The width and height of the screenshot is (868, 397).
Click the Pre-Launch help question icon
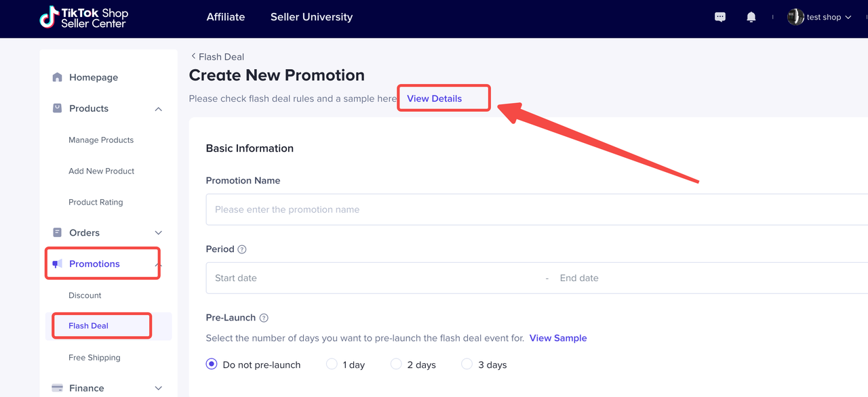(264, 318)
